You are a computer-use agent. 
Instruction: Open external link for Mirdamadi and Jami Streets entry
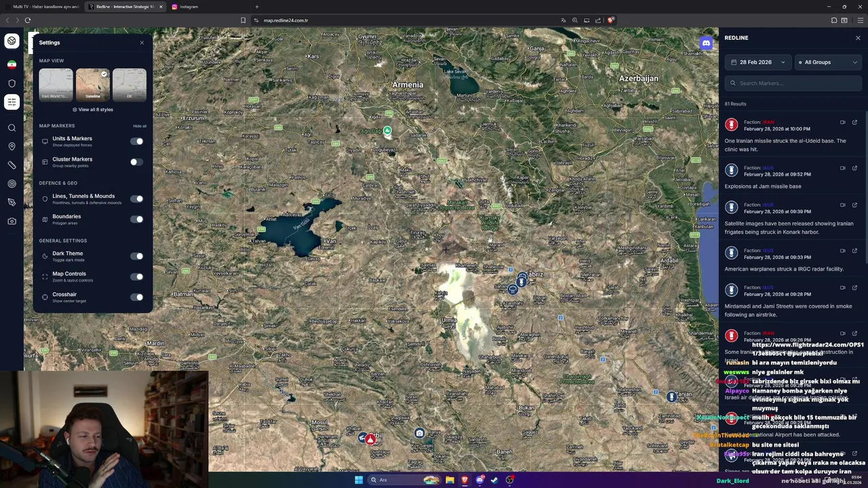[x=854, y=288]
